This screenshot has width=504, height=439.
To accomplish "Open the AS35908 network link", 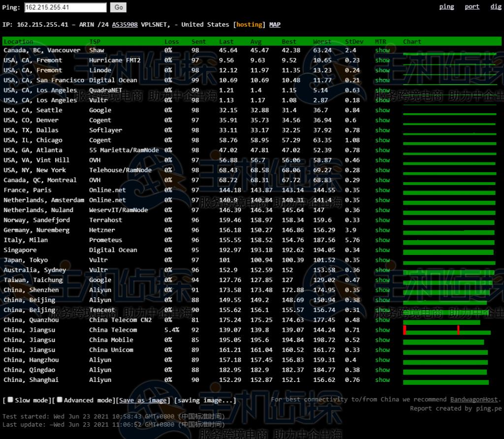I will 125,25.
